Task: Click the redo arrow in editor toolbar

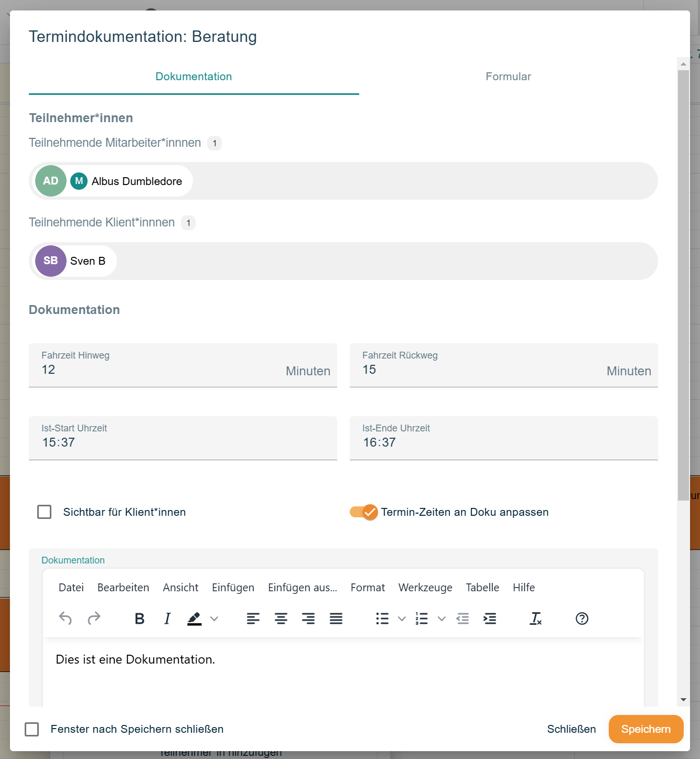Action: coord(94,619)
